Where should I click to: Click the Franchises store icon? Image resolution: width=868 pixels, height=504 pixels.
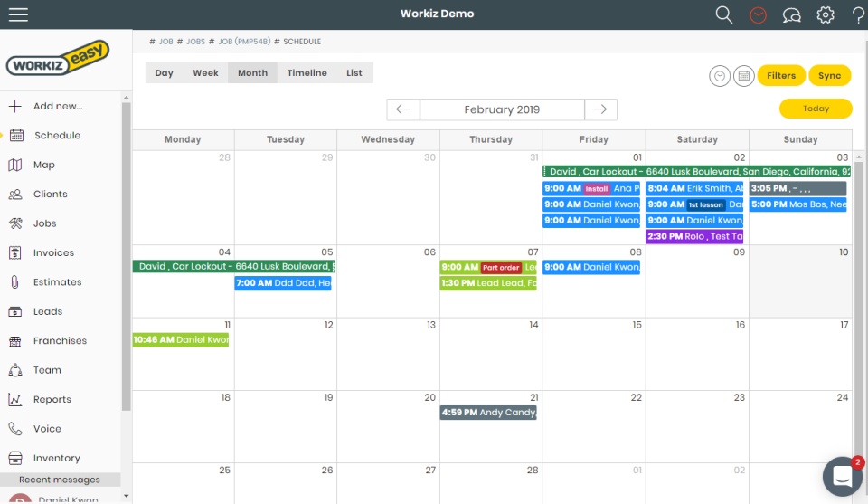[15, 340]
